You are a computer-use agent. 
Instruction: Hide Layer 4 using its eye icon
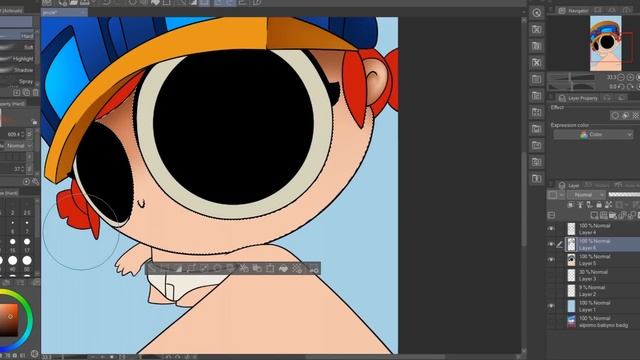click(551, 229)
